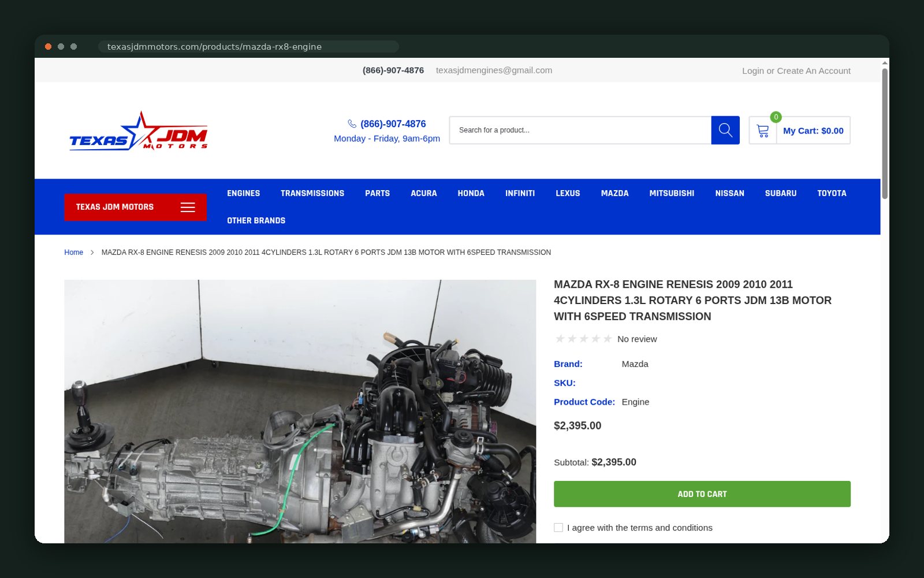The width and height of the screenshot is (924, 578).
Task: Open Other Brands menu
Action: [x=256, y=220]
